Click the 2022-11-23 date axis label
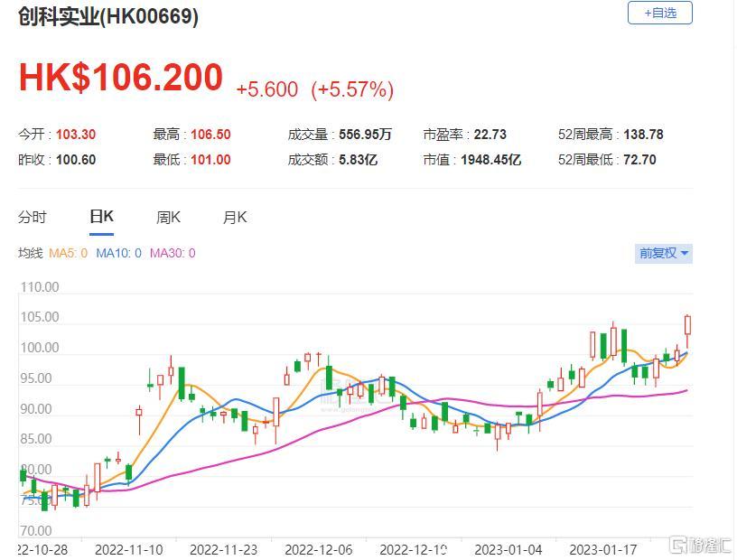 point(224,549)
